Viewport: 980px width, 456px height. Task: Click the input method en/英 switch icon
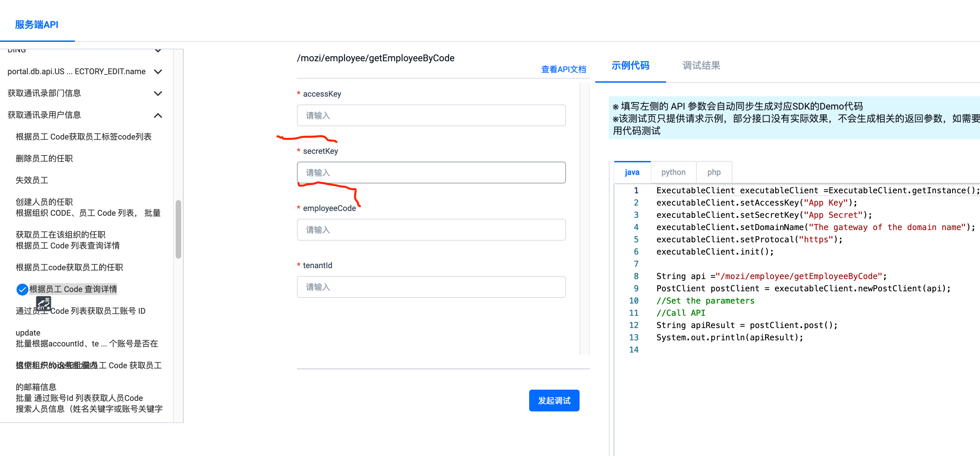pos(43,303)
